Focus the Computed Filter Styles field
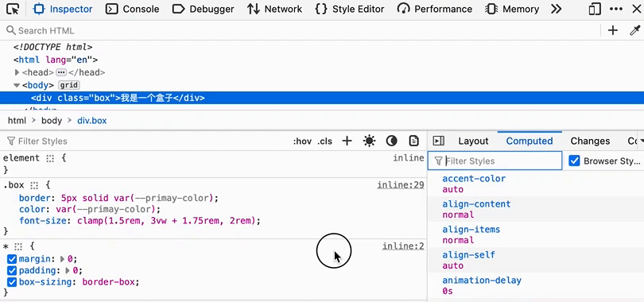Viewport: 644px width, 302px height. (x=495, y=161)
